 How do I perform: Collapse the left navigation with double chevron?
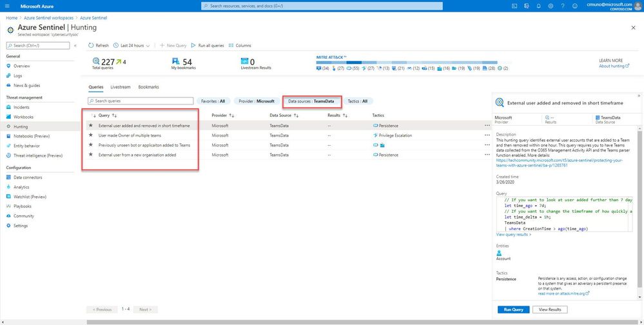click(75, 46)
